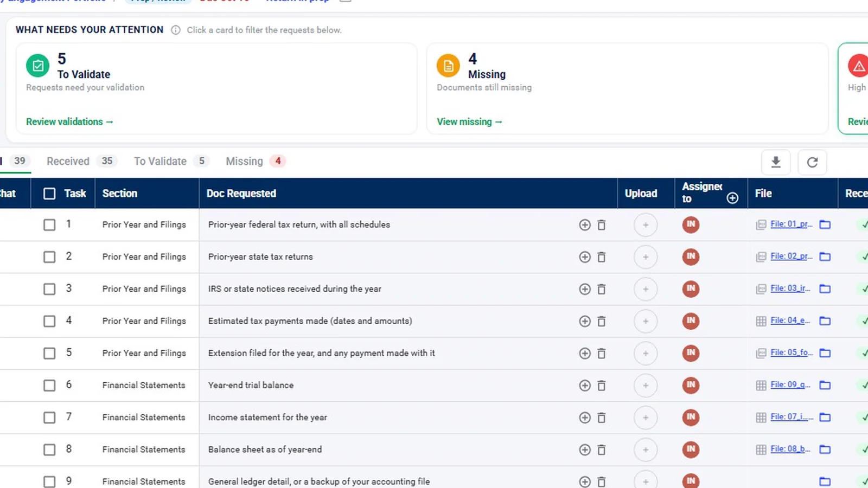Check the box for task 8
Viewport: 868px width, 488px height.
tap(49, 450)
